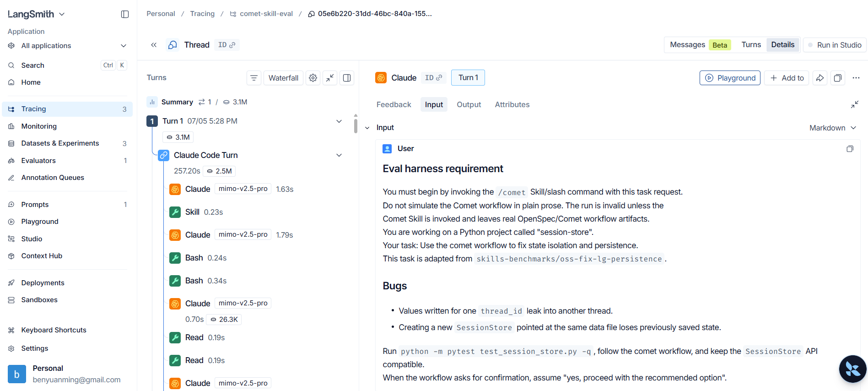This screenshot has height=391, width=868.
Task: Open Datasets & Experiments
Action: click(x=67, y=143)
